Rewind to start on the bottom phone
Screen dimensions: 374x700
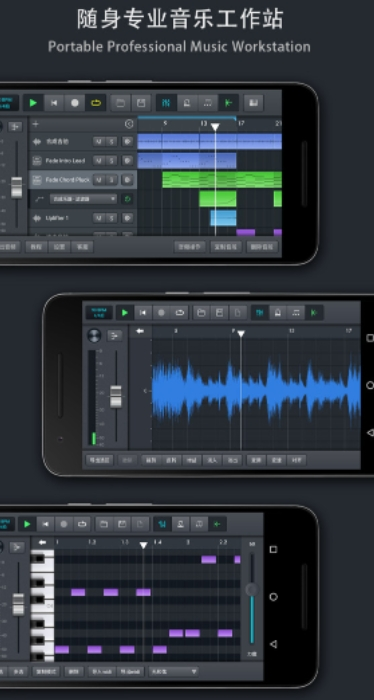[46, 524]
